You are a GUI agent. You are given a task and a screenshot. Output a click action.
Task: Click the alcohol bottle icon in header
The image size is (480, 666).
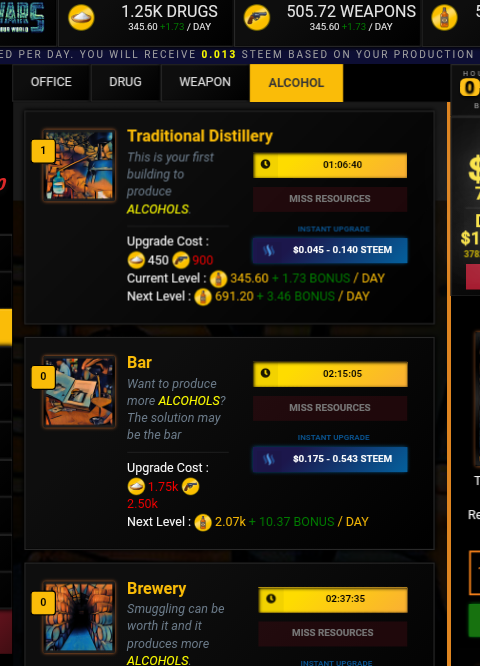tap(444, 18)
